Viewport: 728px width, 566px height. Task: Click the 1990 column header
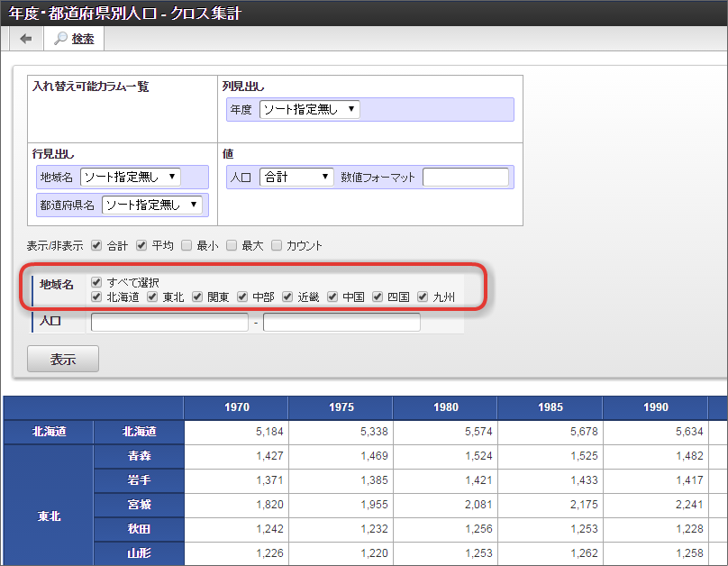point(655,407)
